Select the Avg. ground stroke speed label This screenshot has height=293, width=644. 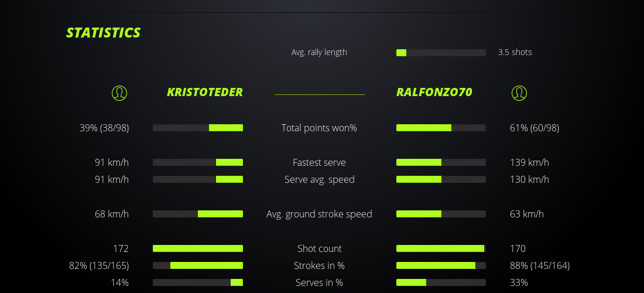(319, 214)
